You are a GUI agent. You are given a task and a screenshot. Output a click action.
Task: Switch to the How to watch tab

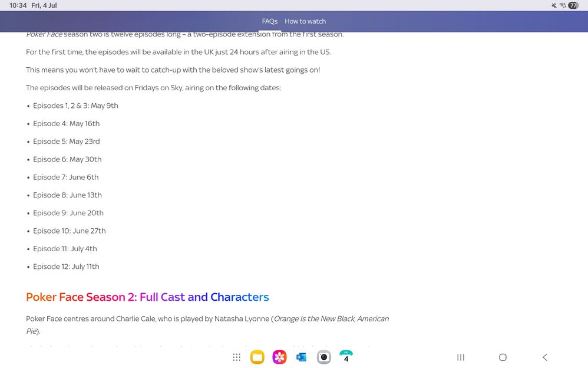pos(305,21)
